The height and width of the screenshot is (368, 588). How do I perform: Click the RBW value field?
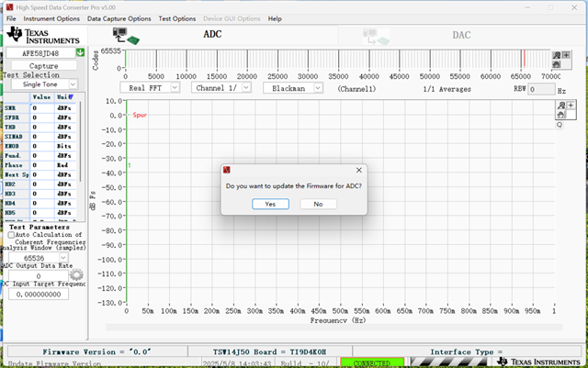(541, 89)
